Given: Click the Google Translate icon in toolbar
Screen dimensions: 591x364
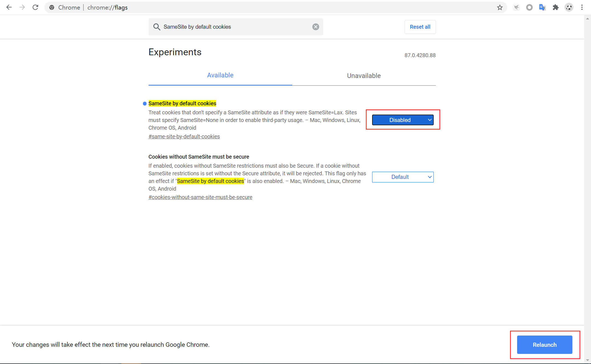Looking at the screenshot, I should click(542, 7).
